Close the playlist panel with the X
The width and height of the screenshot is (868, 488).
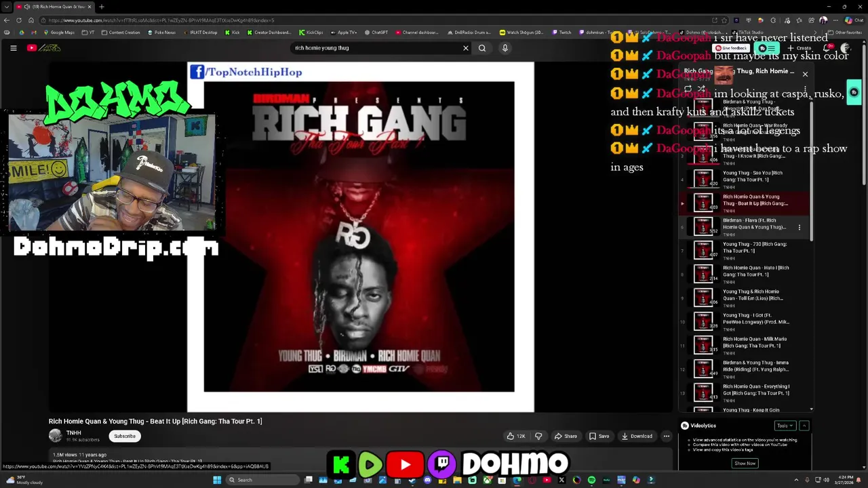coord(805,74)
